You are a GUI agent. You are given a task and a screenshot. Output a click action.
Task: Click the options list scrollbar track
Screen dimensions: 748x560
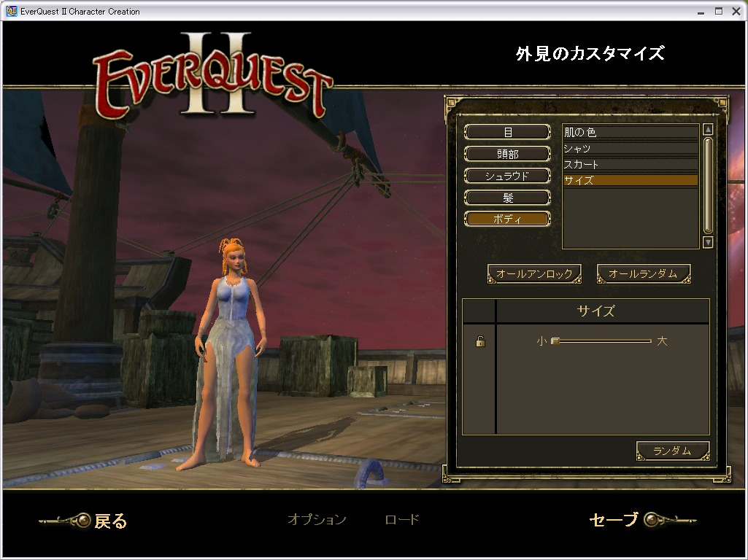point(708,186)
